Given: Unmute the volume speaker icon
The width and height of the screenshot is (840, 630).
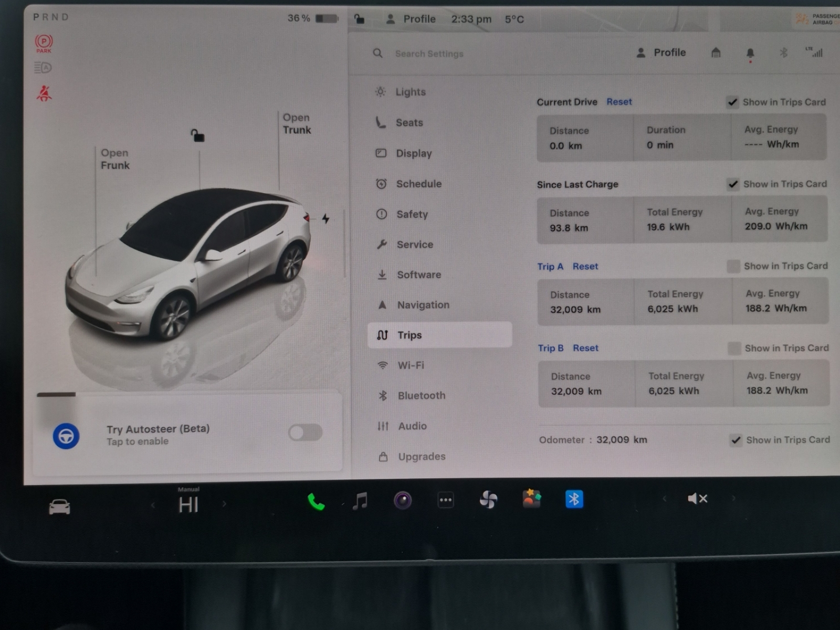Looking at the screenshot, I should click(x=697, y=499).
